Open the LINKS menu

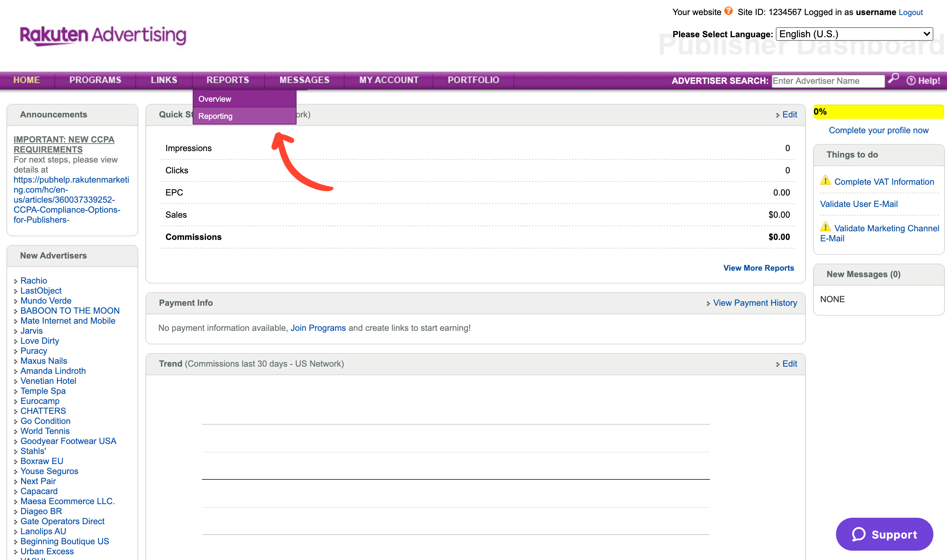click(x=164, y=80)
